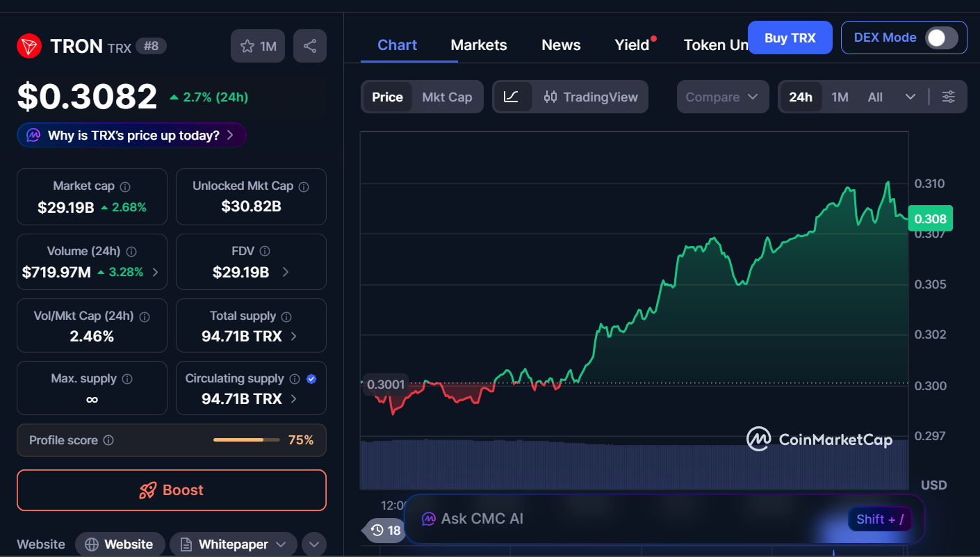This screenshot has height=557, width=980.
Task: Click the Market cap info icon
Action: 124,186
